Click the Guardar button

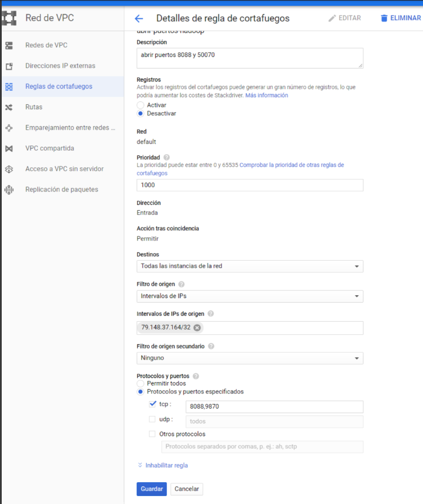point(152,489)
